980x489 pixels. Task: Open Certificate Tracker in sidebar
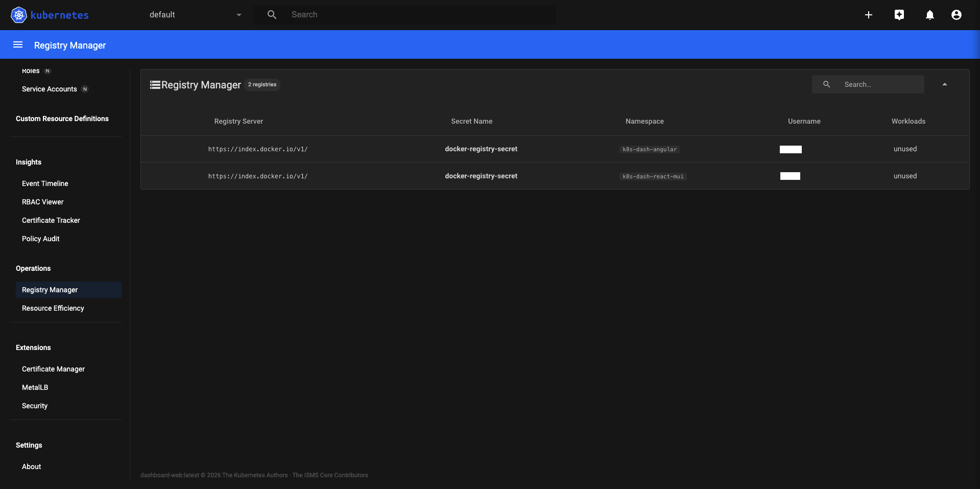click(x=51, y=220)
